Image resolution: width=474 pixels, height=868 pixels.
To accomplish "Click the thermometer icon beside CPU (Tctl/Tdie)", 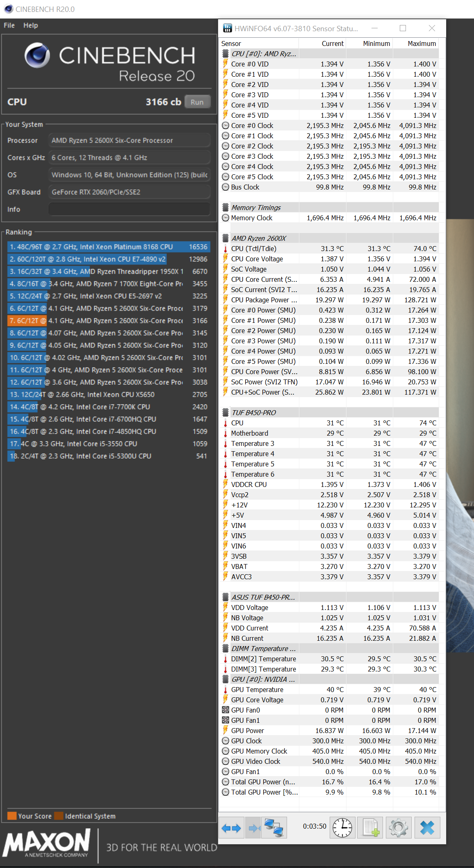I will pyautogui.click(x=225, y=249).
